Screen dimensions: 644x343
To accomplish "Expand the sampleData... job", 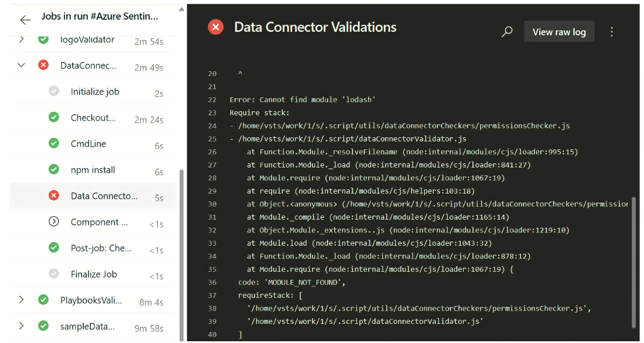I will point(21,326).
